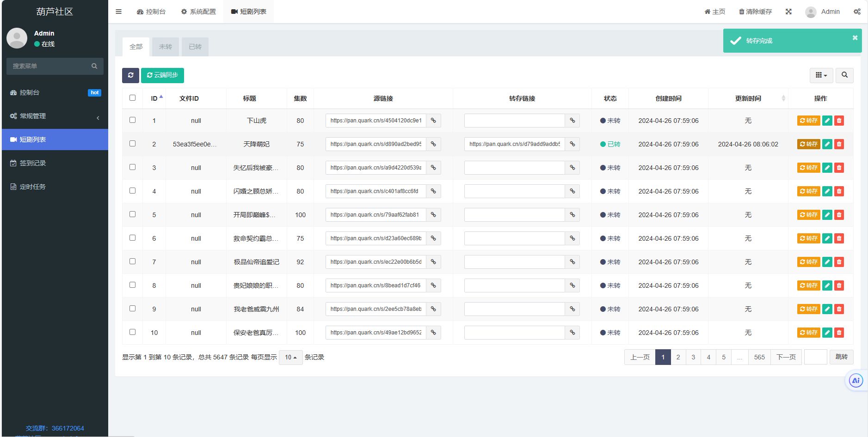Click edit pencil icon for row 10
This screenshot has width=868, height=437.
(827, 333)
